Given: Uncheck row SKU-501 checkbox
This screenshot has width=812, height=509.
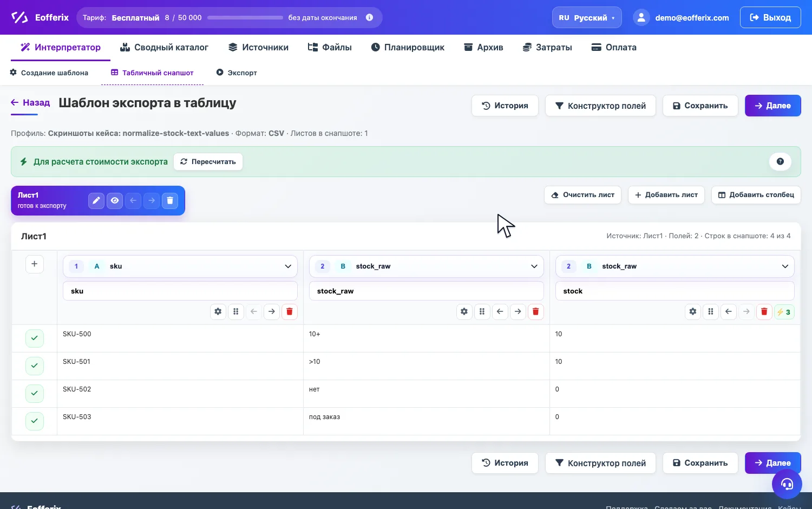Looking at the screenshot, I should [x=35, y=366].
